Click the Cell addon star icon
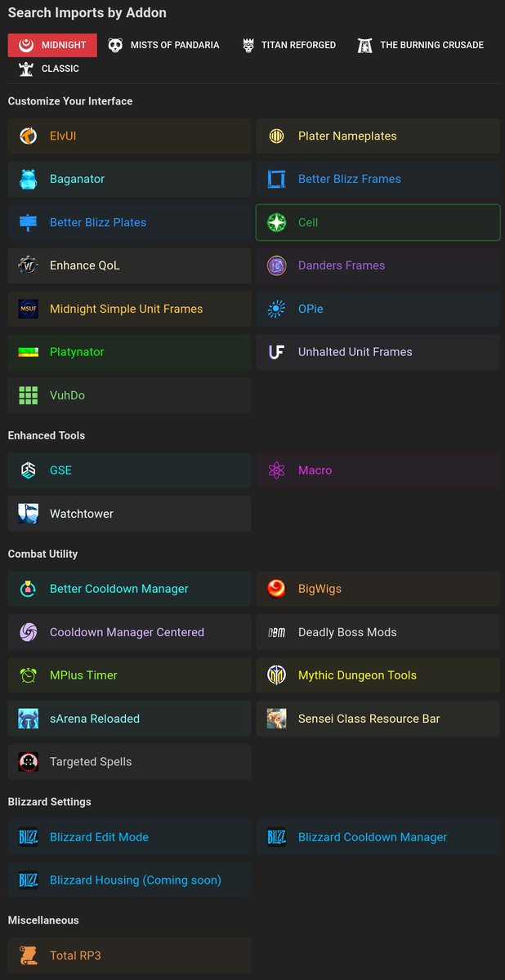Viewport: 505px width, 980px height. pos(277,223)
